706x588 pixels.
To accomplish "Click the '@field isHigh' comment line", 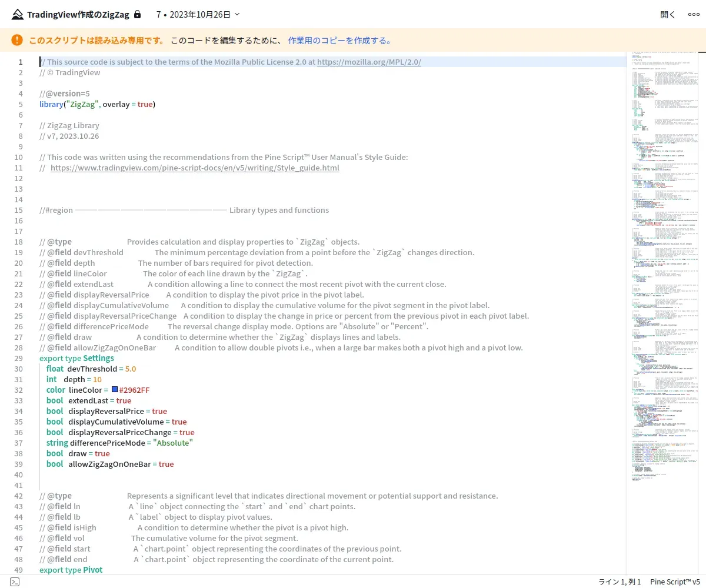I will coord(194,527).
